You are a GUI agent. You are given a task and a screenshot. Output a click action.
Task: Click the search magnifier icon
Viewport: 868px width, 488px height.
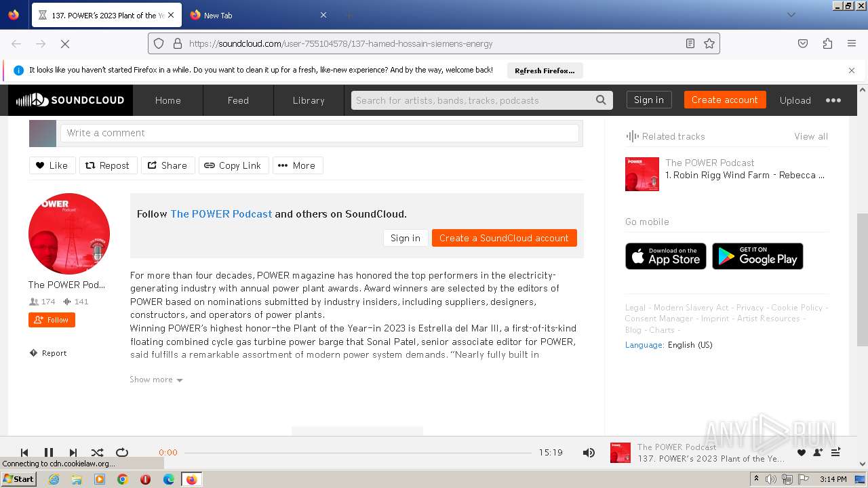(601, 100)
